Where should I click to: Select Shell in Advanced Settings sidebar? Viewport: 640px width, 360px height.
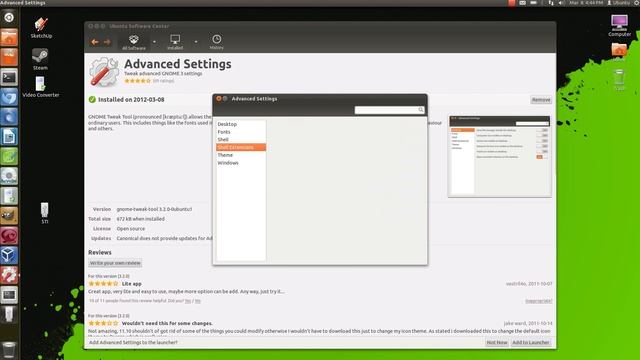pos(241,140)
